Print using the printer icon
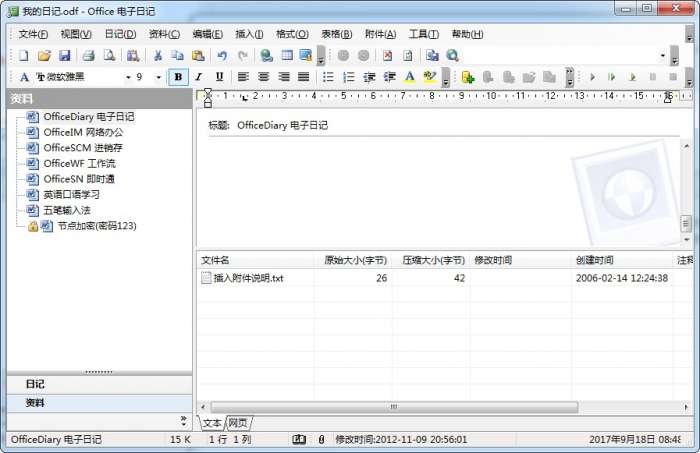 88,56
